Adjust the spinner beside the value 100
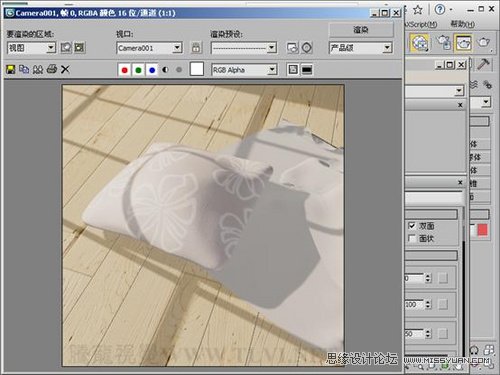 coord(428,304)
